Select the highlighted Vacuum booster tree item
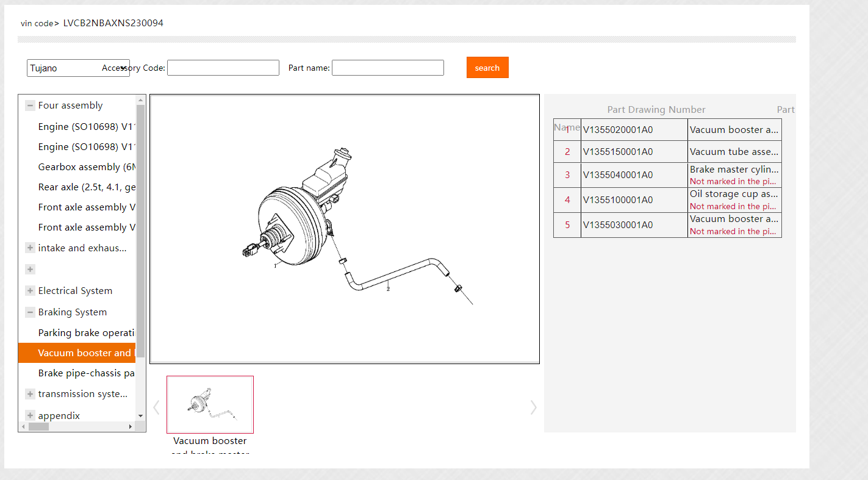 coord(77,353)
